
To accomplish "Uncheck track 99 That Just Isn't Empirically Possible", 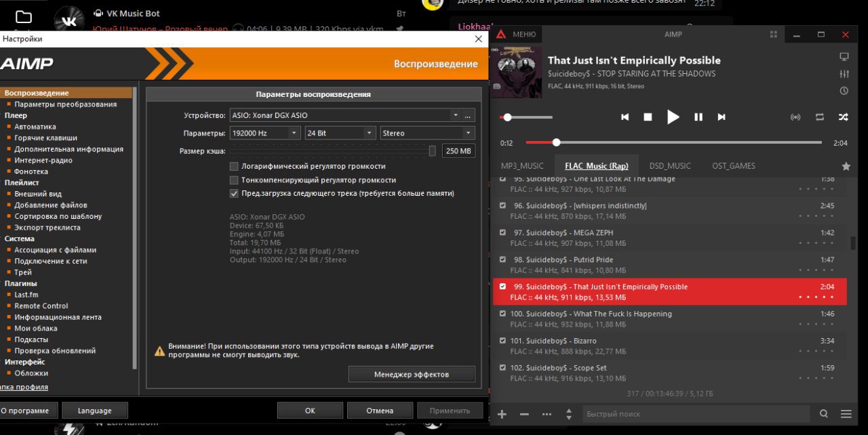I will coord(502,287).
